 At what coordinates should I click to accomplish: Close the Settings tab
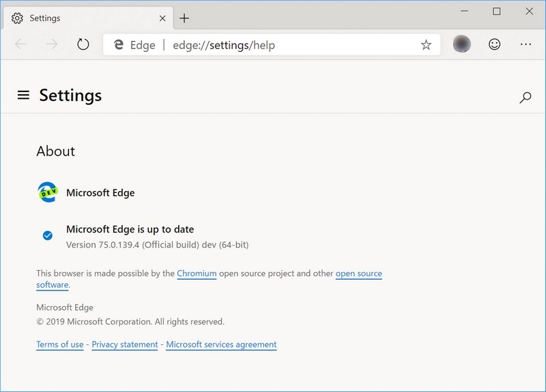(x=162, y=18)
